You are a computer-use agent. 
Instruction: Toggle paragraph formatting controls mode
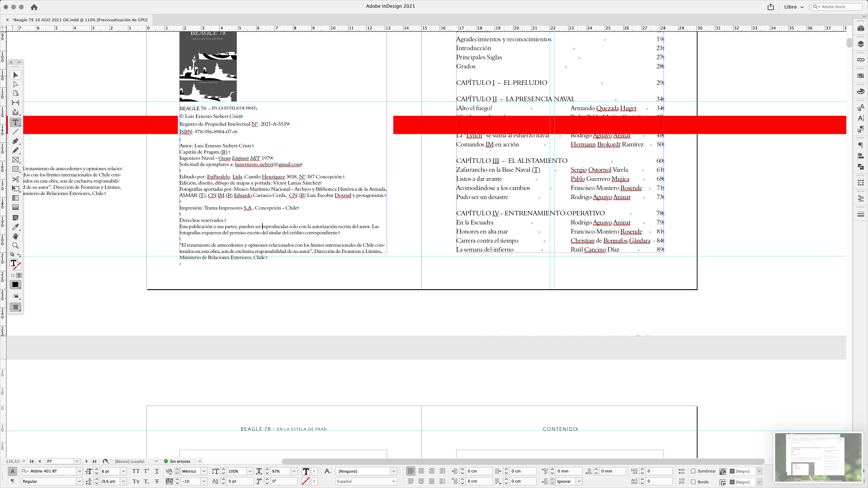point(12,481)
